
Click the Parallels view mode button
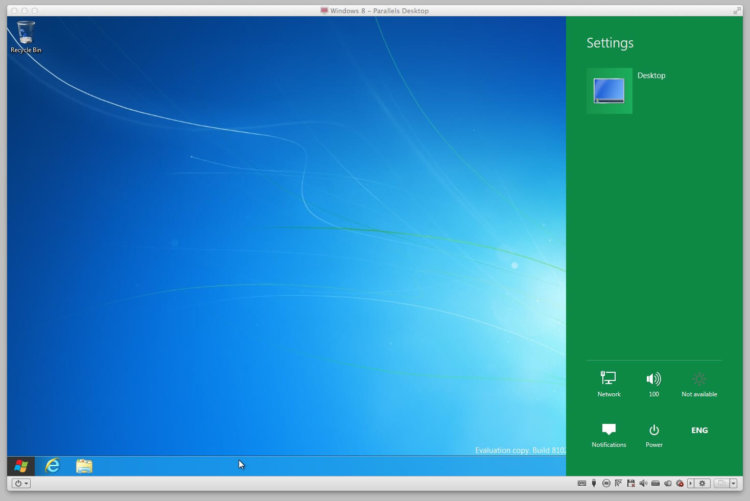point(721,483)
